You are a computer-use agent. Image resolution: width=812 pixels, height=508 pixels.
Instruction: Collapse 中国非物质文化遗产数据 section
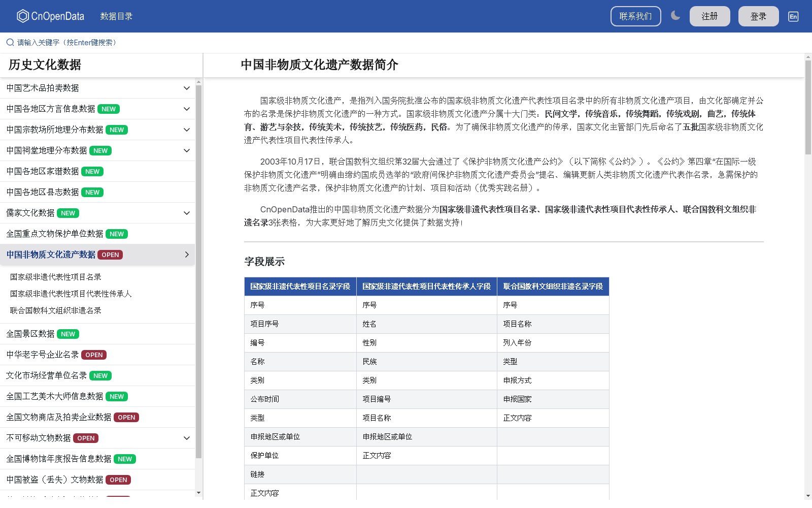click(x=186, y=255)
